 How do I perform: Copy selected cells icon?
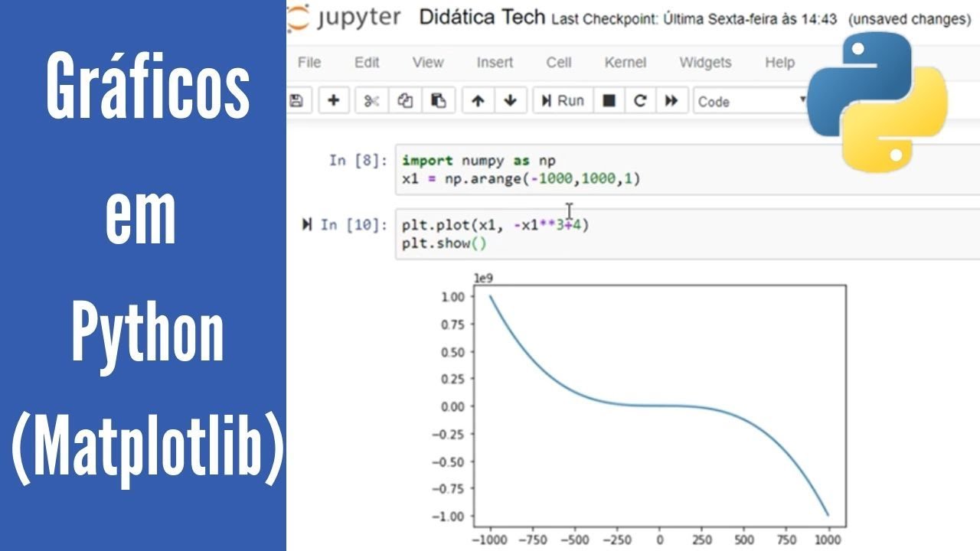pyautogui.click(x=405, y=100)
